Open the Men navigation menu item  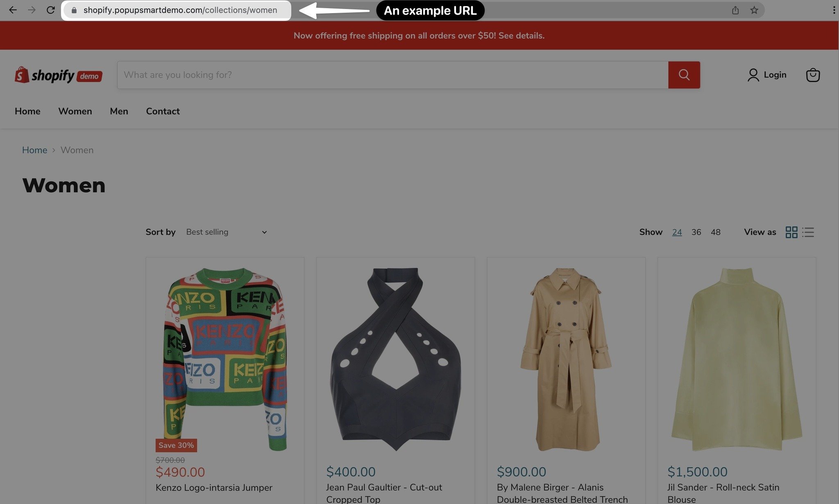coord(119,111)
